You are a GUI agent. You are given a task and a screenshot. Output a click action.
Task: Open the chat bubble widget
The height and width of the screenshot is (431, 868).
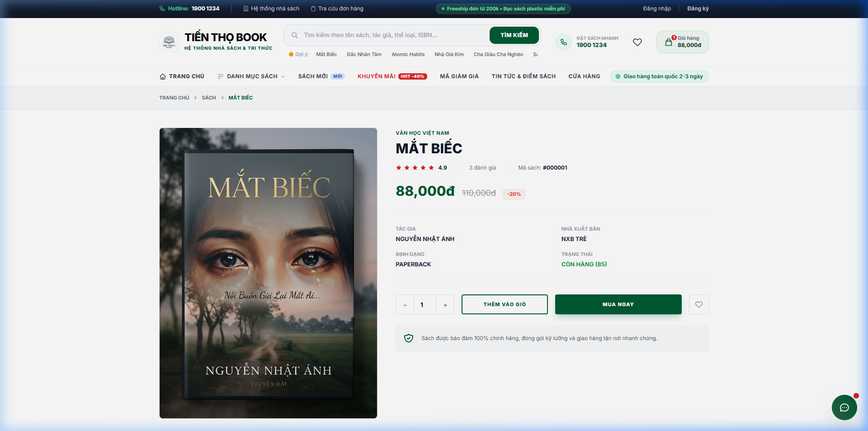click(844, 407)
